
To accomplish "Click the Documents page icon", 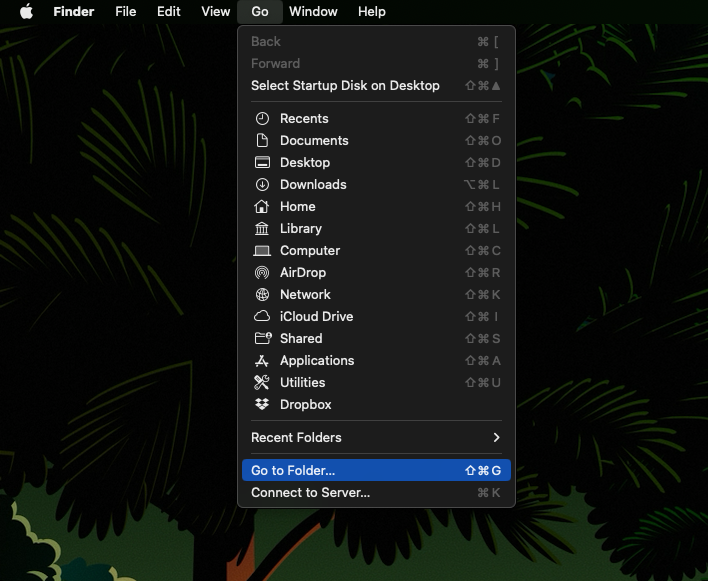I will pyautogui.click(x=262, y=141).
